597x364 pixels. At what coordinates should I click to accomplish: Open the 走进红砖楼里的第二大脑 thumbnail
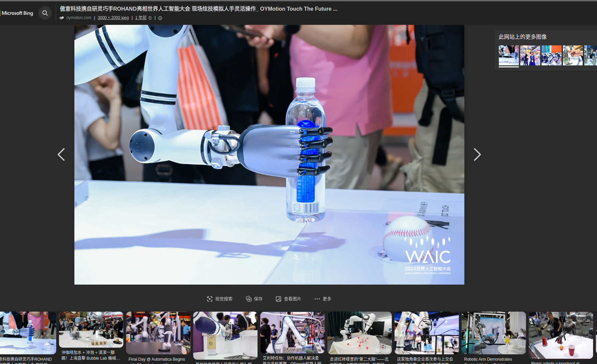(x=360, y=333)
